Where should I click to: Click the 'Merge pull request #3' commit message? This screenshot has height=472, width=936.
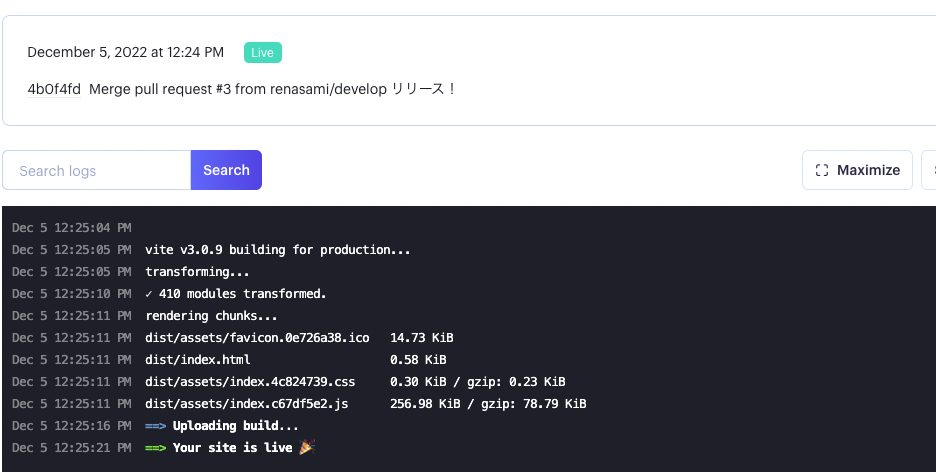coord(272,89)
